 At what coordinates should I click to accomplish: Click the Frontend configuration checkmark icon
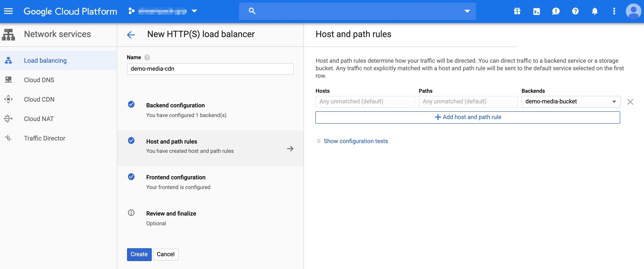click(x=131, y=177)
